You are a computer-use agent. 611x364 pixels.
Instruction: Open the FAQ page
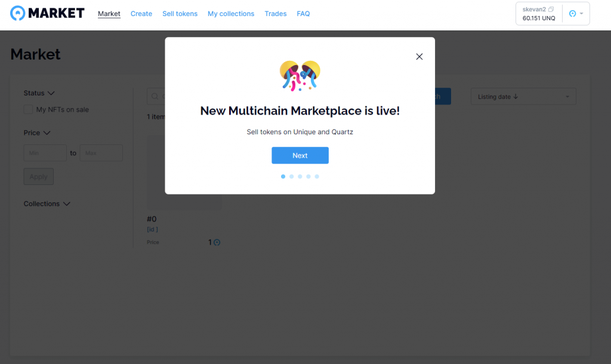point(303,14)
